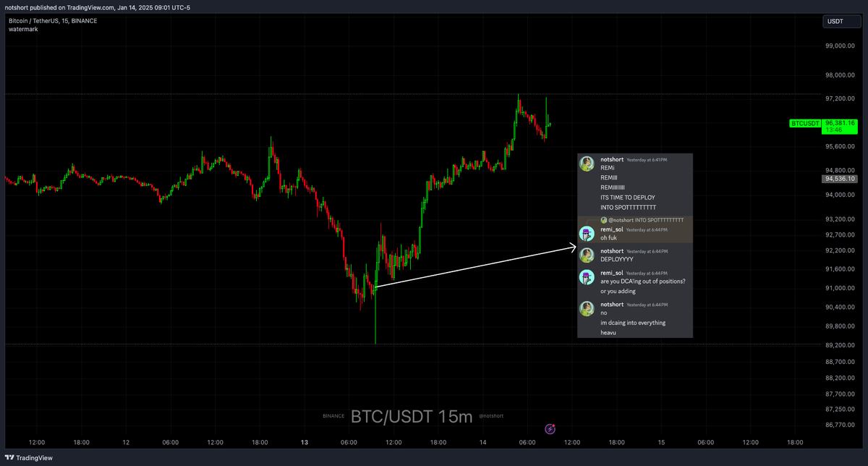Click the 94,000.00 price axis label
Viewport: 868px width, 466px height.
click(840, 195)
